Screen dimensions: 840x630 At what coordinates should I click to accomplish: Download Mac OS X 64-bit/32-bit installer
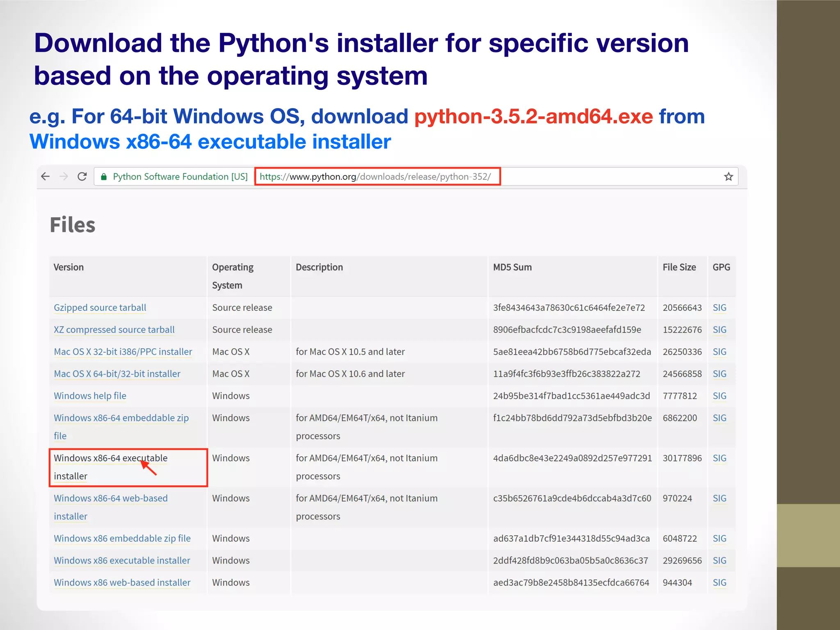coord(117,374)
